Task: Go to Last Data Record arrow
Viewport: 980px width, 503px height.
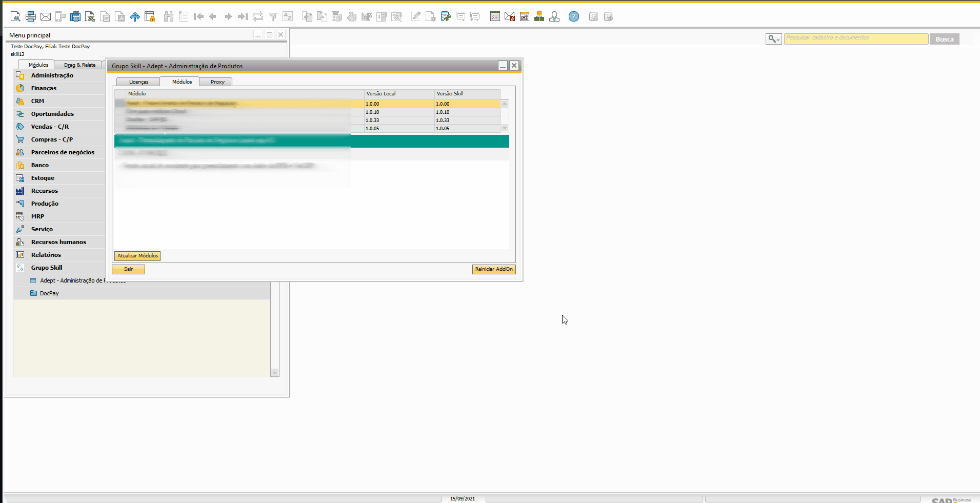Action: tap(243, 16)
